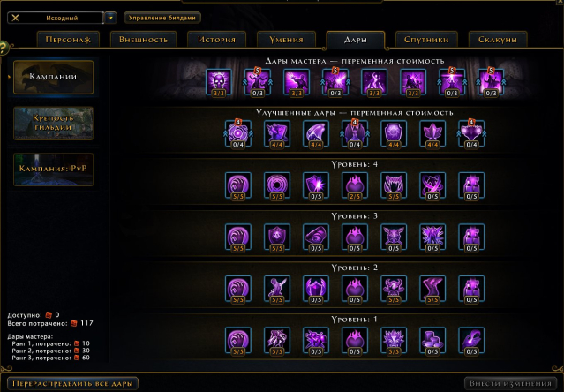The height and width of the screenshot is (392, 564).
Task: Click the help question mark icon
Action: point(3,48)
